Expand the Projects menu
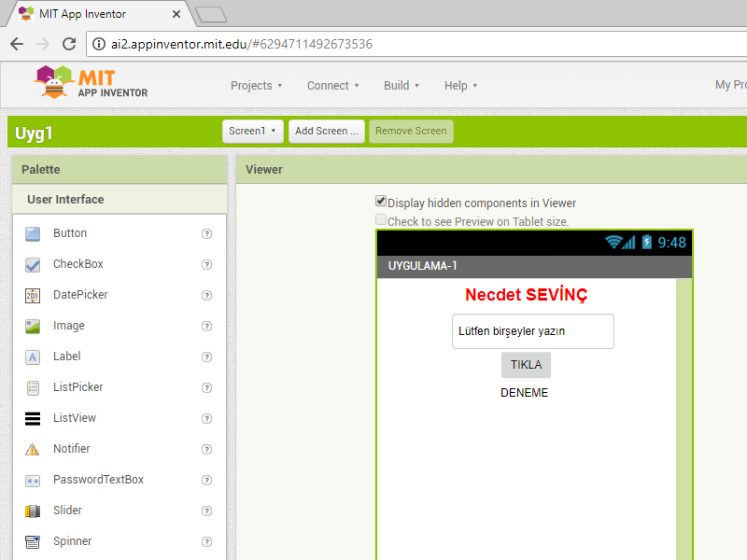 [x=256, y=86]
